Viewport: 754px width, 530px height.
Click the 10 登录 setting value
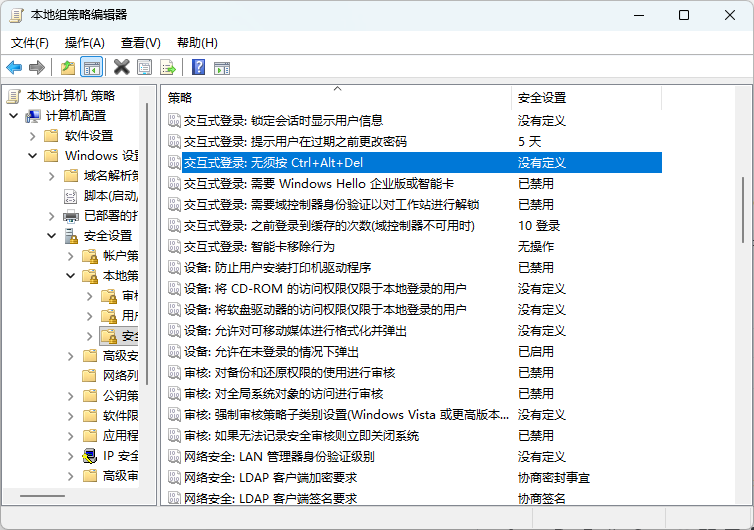click(539, 226)
